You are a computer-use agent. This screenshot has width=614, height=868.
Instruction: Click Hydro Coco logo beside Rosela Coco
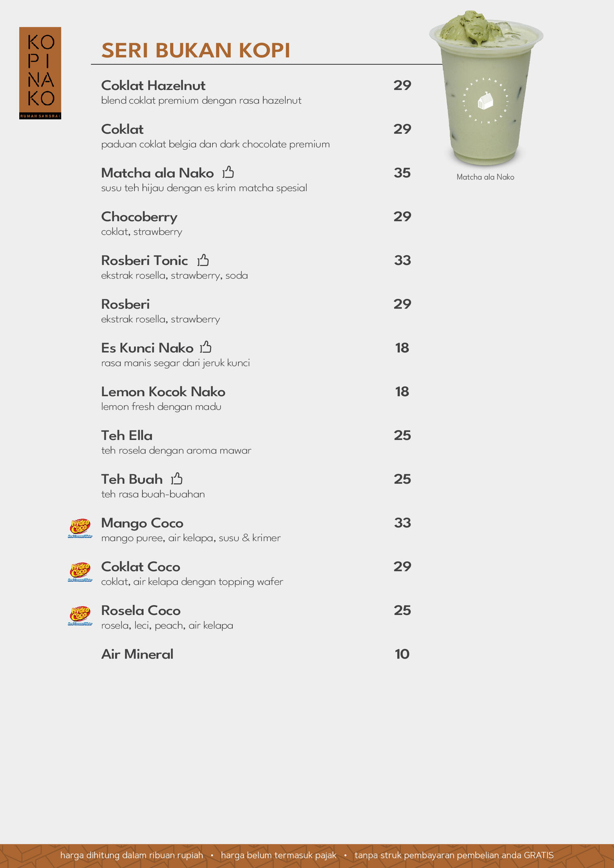point(80,616)
